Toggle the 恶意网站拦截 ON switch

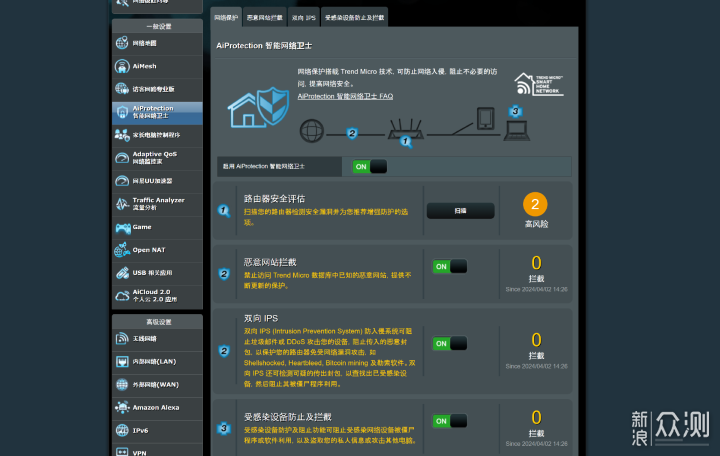450,266
